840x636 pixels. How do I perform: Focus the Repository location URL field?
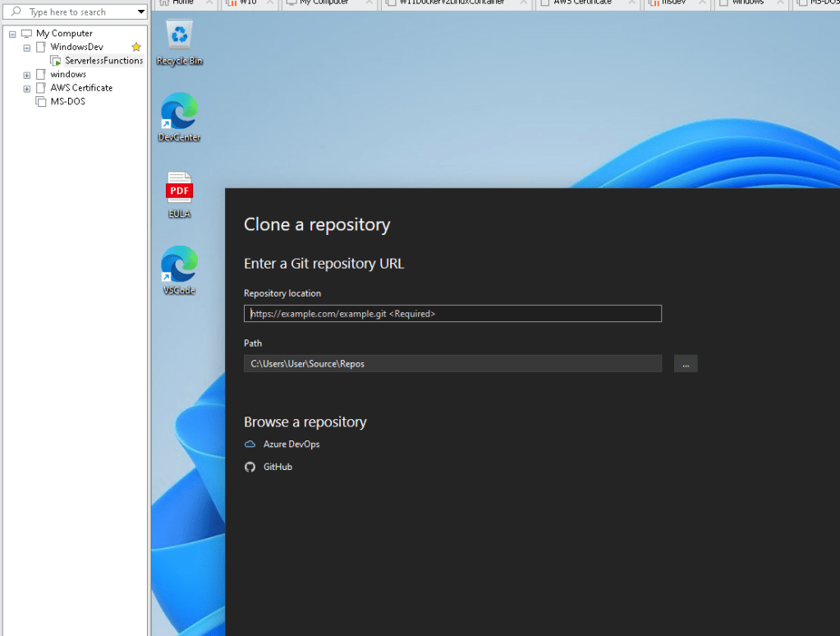(452, 314)
